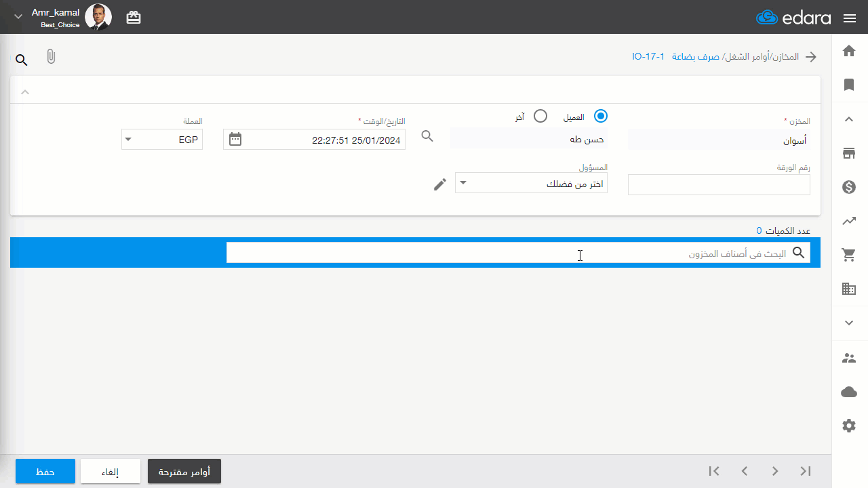
Task: Open the people group sidebar icon
Action: click(x=849, y=358)
